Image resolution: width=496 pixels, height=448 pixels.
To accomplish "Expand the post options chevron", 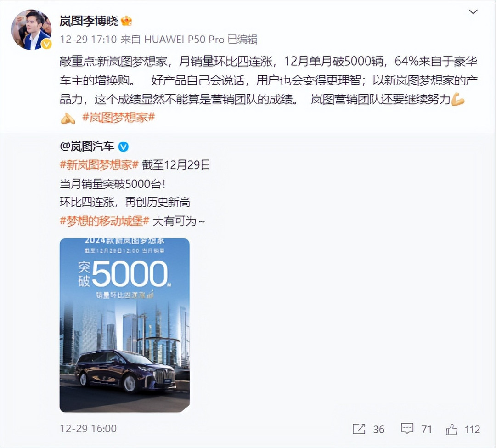I will click(x=473, y=12).
